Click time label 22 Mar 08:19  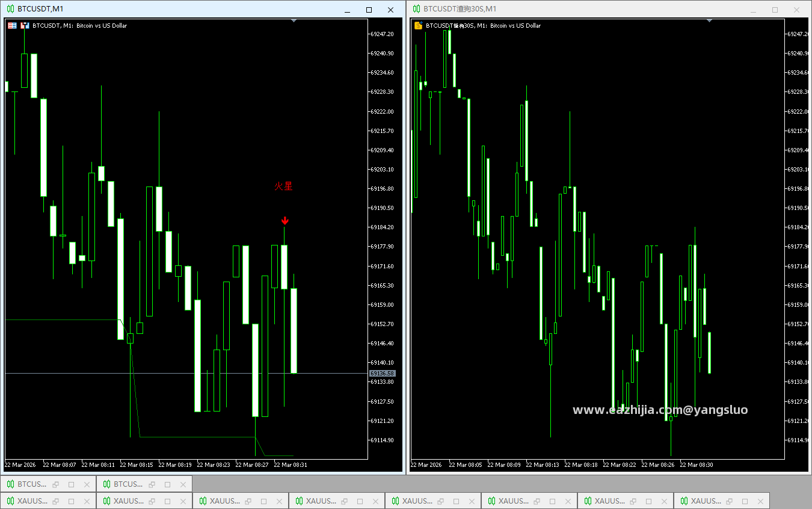point(174,464)
